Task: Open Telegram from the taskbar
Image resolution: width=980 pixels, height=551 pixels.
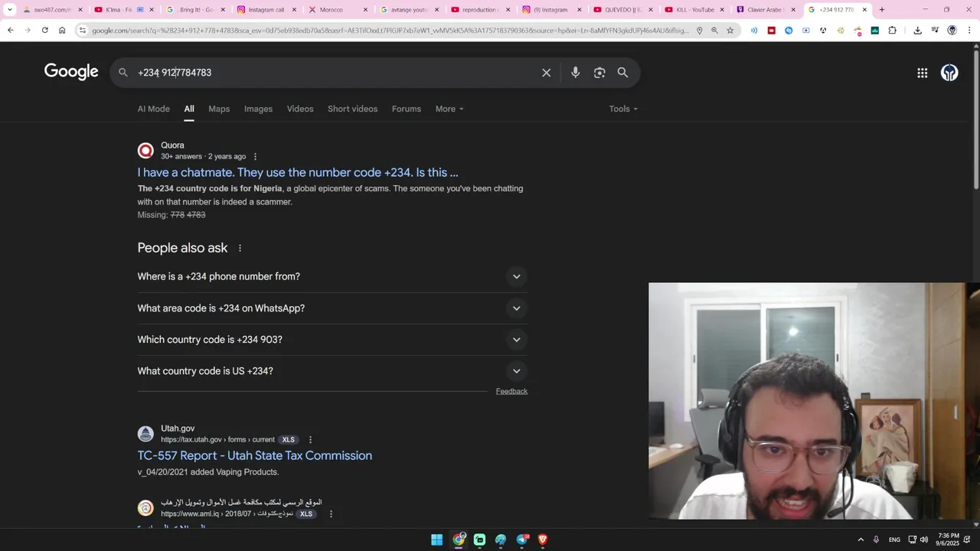Action: tap(522, 540)
